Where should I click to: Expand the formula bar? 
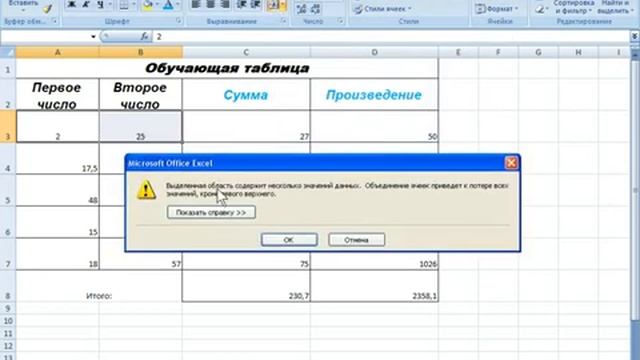click(x=635, y=37)
